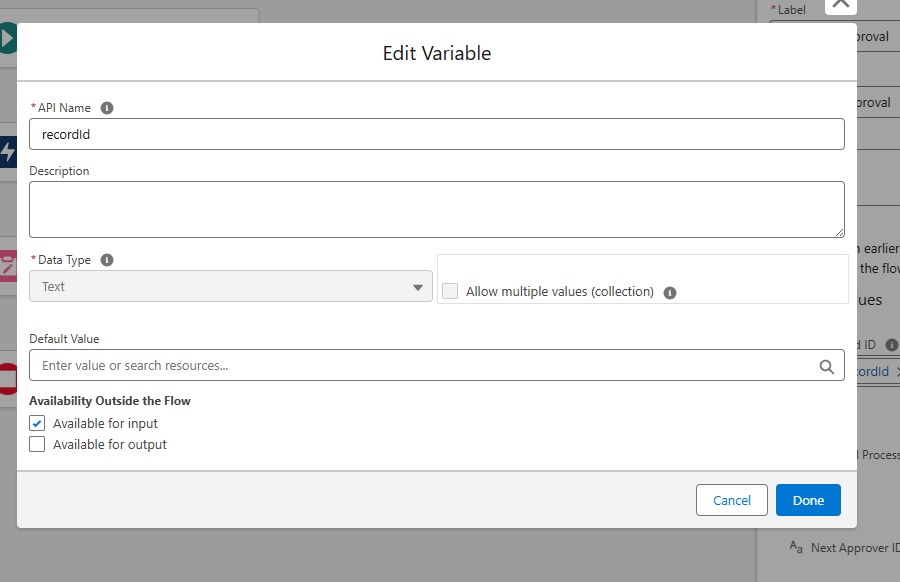Select the green Start element icon

8,39
